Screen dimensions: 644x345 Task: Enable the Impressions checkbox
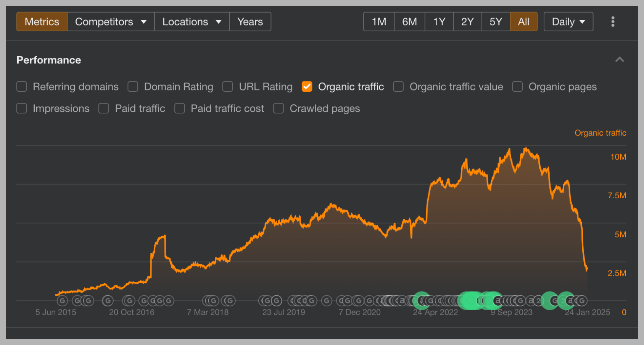(x=22, y=109)
